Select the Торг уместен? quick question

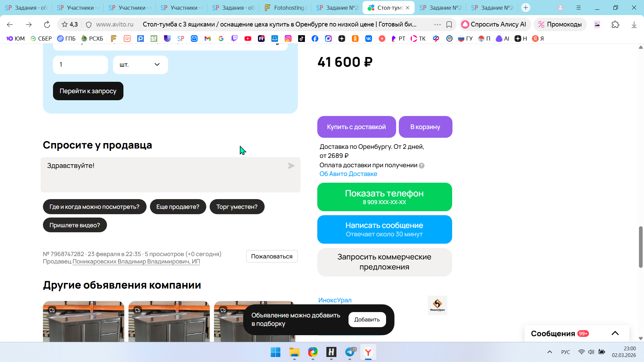pyautogui.click(x=237, y=207)
